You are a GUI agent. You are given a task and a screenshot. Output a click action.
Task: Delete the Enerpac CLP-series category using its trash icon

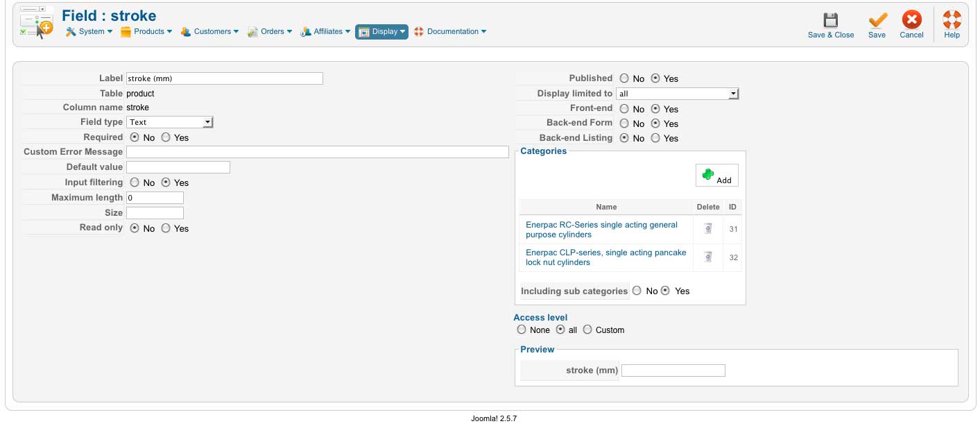[708, 257]
